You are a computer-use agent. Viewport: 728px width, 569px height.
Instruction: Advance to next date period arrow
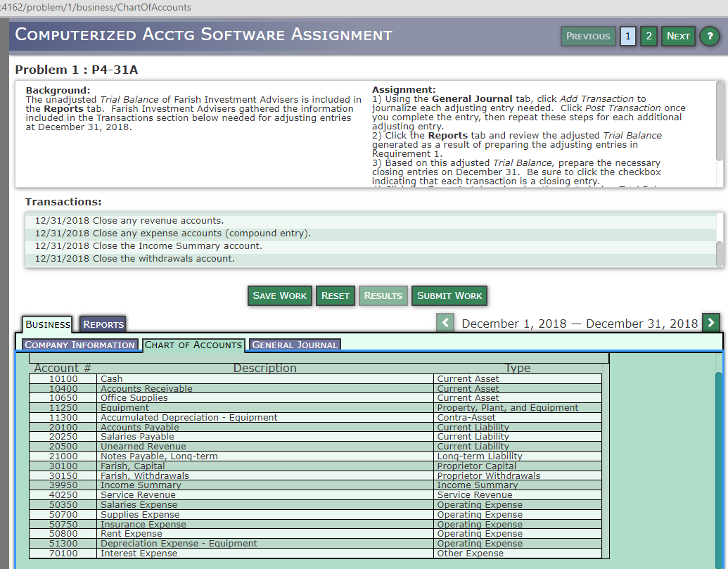click(711, 323)
